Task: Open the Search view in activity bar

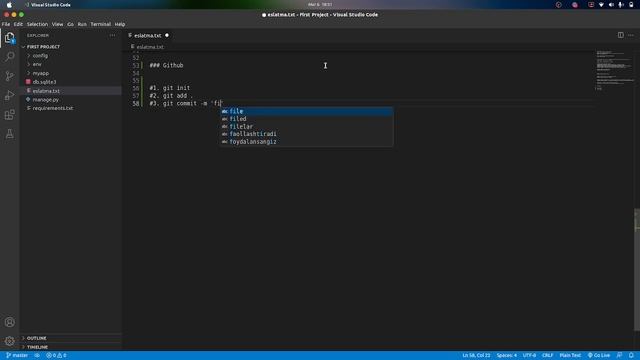Action: tap(9, 56)
